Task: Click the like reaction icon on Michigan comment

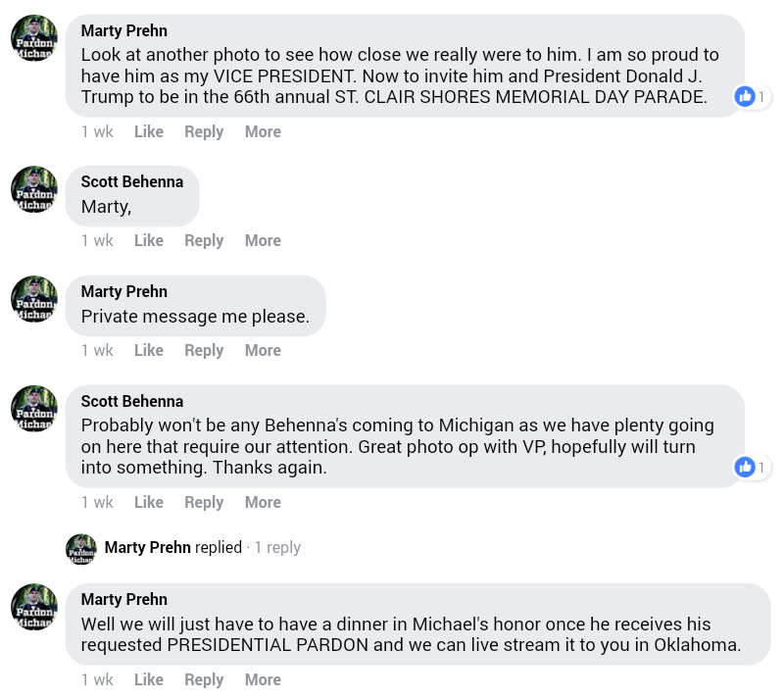Action: (x=745, y=467)
